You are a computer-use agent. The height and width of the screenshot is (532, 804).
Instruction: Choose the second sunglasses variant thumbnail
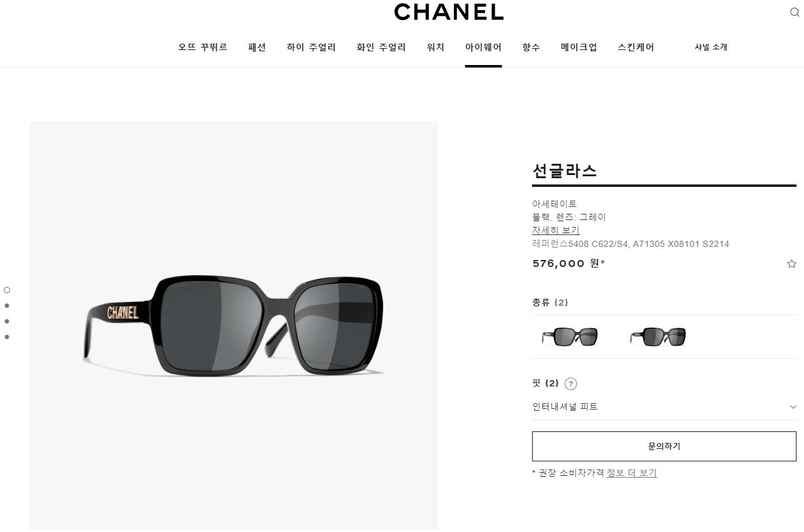658,337
